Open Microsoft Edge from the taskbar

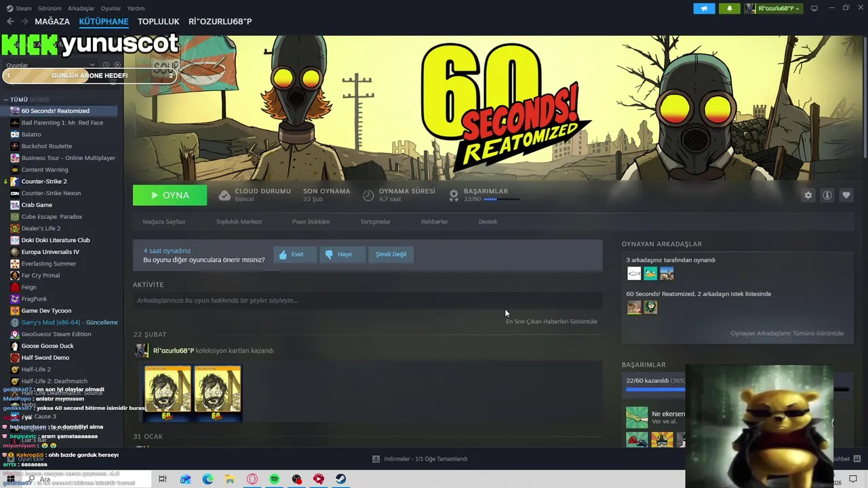coord(208,479)
